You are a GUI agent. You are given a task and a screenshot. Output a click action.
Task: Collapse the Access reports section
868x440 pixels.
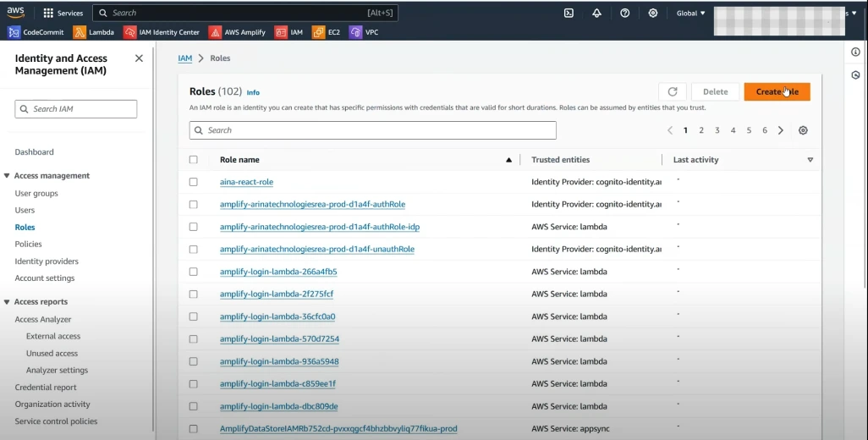pos(8,302)
